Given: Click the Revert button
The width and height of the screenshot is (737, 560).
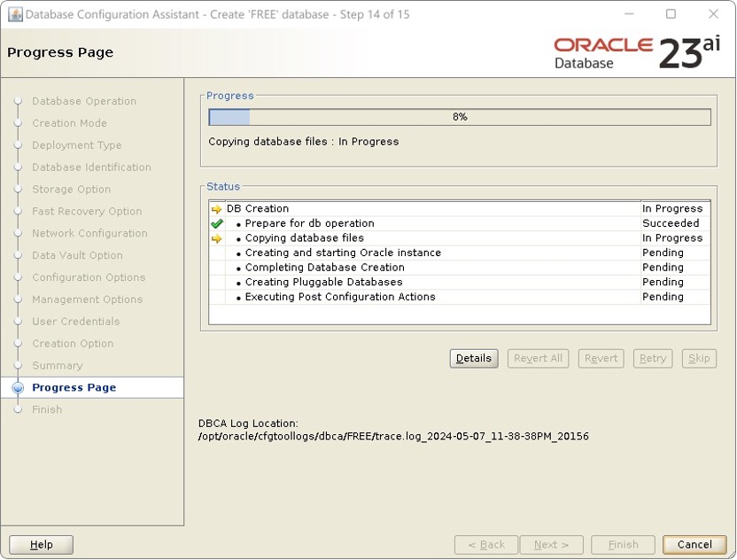Looking at the screenshot, I should coord(601,359).
